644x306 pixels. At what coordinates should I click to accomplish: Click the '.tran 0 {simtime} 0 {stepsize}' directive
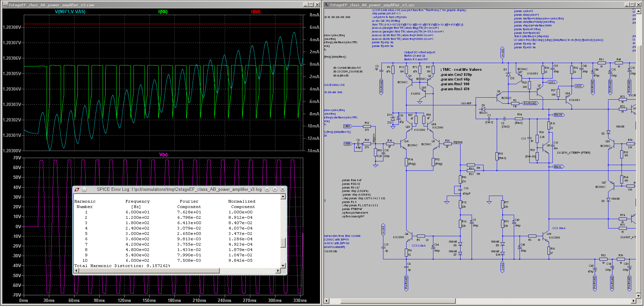(x=531, y=36)
